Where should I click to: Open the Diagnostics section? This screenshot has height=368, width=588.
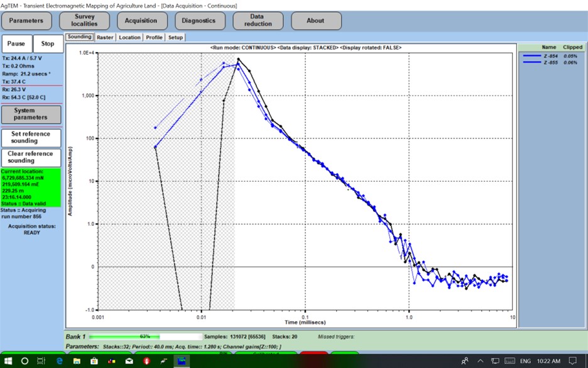(199, 21)
